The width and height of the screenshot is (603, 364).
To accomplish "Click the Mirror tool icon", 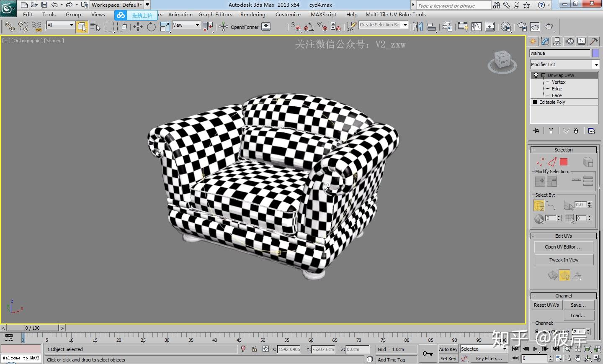I will [417, 27].
